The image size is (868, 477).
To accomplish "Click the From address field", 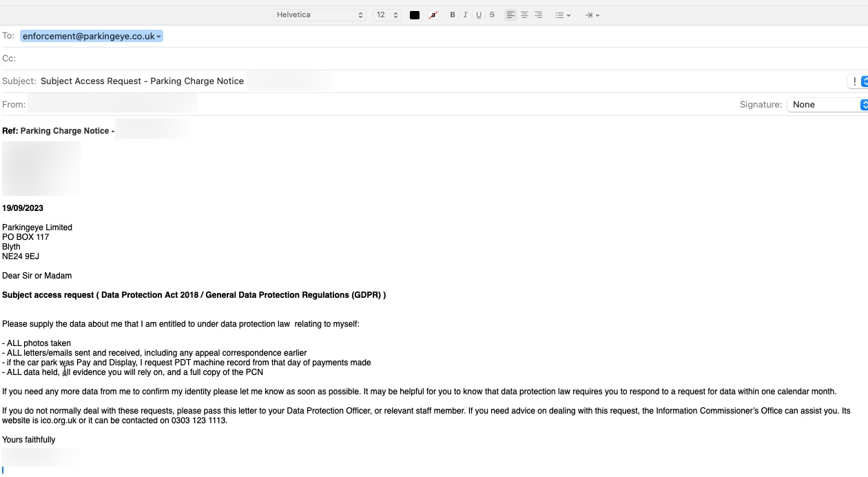I will point(112,104).
